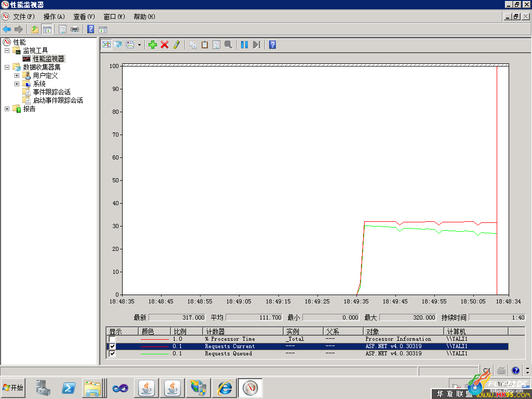Open the graph type dropdown arrow
Image resolution: width=532 pixels, height=399 pixels.
(x=139, y=45)
